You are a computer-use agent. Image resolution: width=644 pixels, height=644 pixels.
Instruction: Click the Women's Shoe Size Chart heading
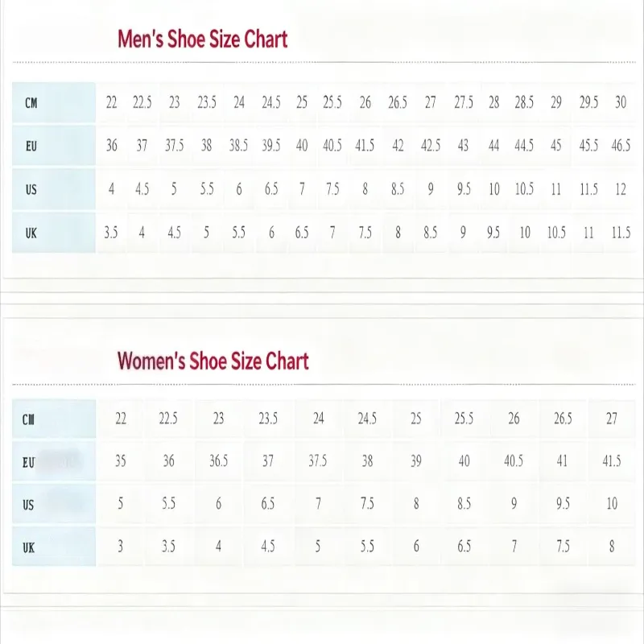[x=213, y=360]
